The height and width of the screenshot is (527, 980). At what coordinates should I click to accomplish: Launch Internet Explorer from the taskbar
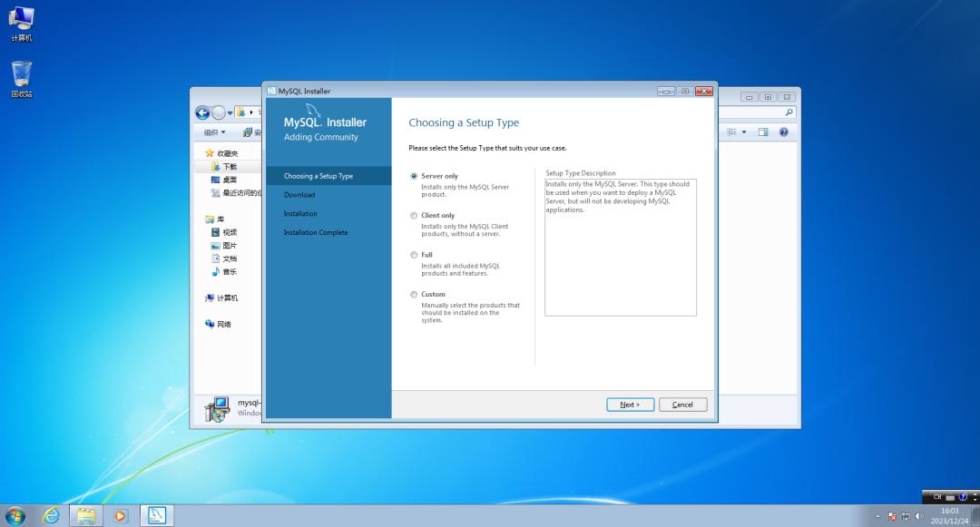(x=51, y=516)
